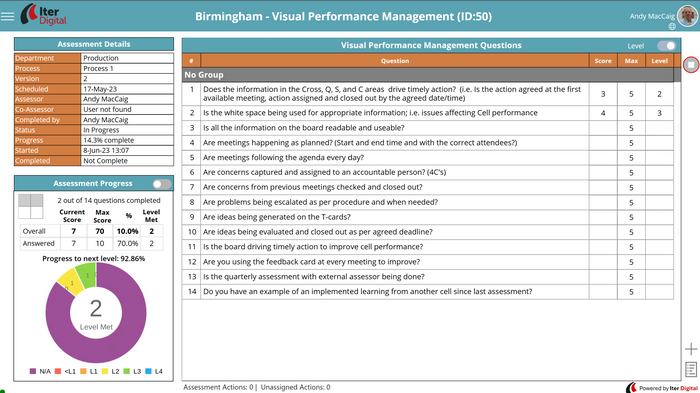Click the # column header
The height and width of the screenshot is (393, 700).
191,61
